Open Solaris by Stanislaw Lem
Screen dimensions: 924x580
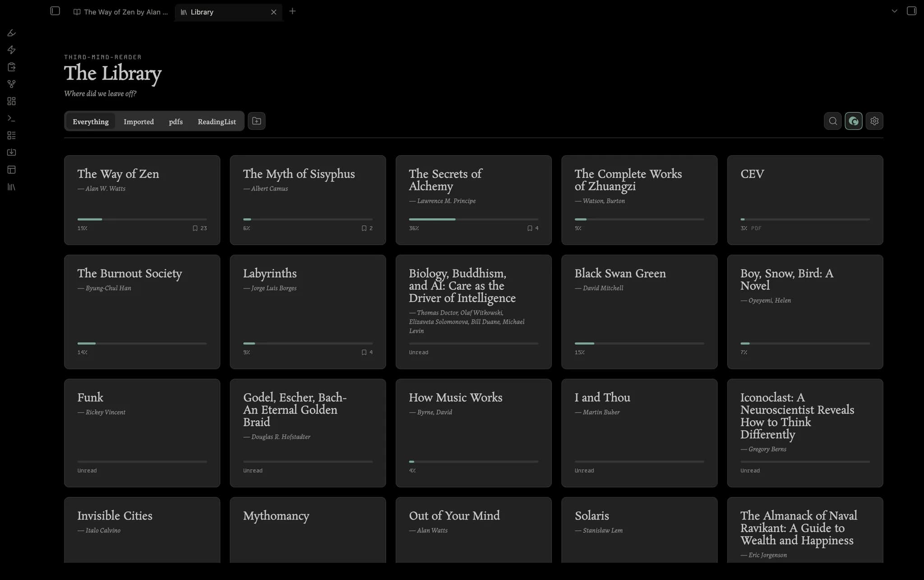(639, 530)
